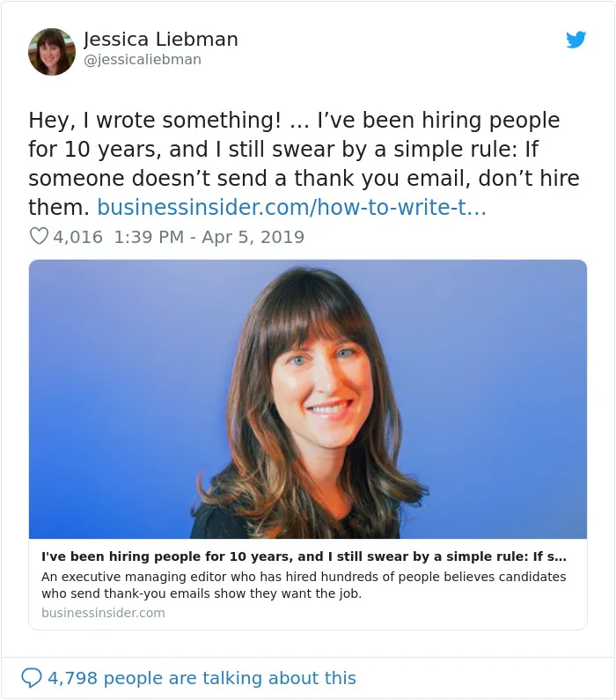Click the Twitter bird logo
The width and height of the screenshot is (616, 700).
click(x=576, y=40)
